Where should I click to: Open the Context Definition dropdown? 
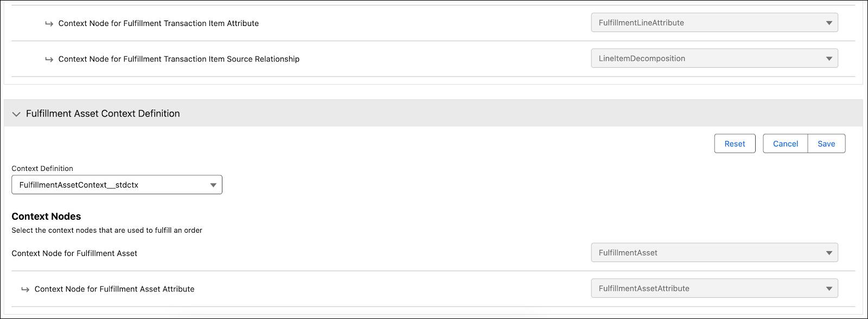(117, 184)
